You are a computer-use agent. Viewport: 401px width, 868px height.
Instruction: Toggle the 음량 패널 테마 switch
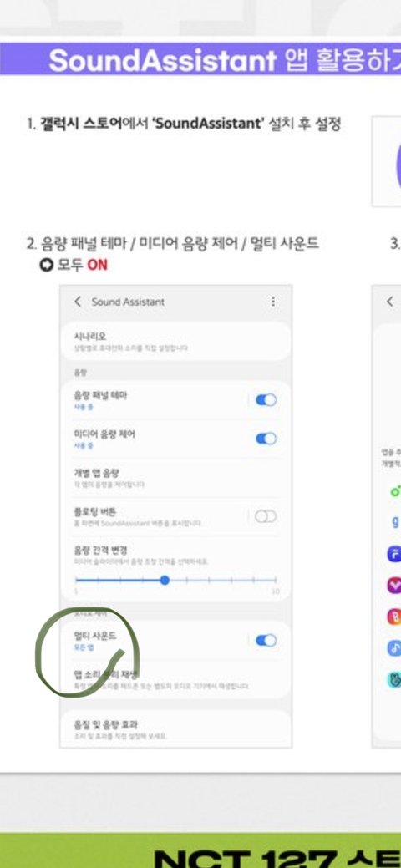(266, 399)
